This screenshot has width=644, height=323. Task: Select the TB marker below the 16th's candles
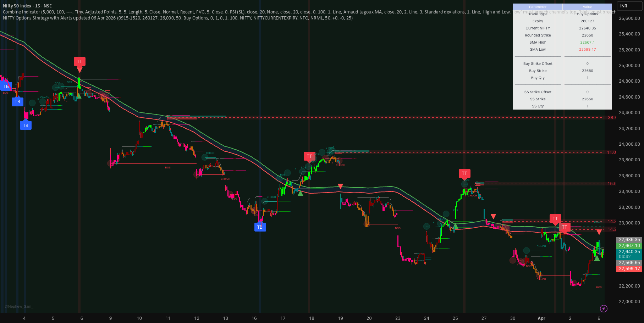coord(260,227)
